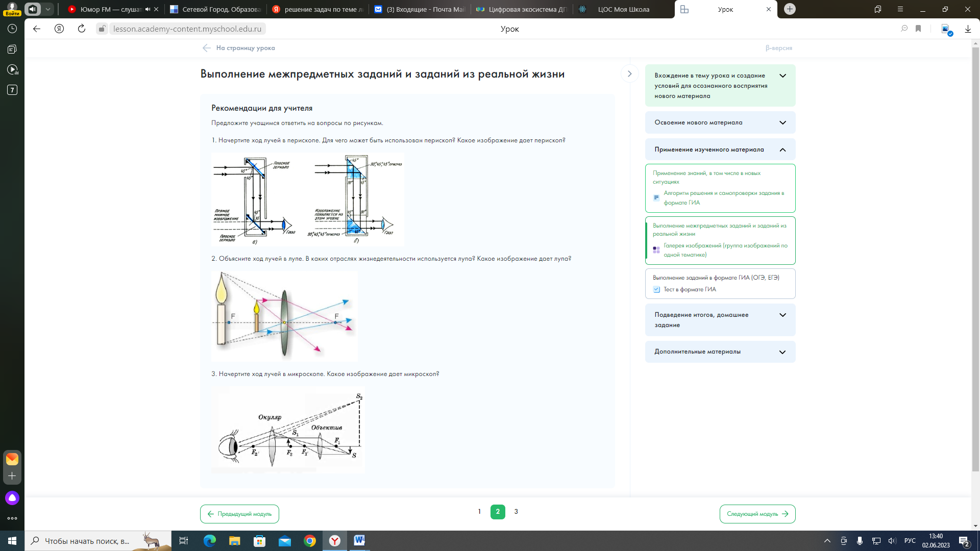Image resolution: width=980 pixels, height=551 pixels.
Task: Open Word from the taskbar
Action: point(359,541)
